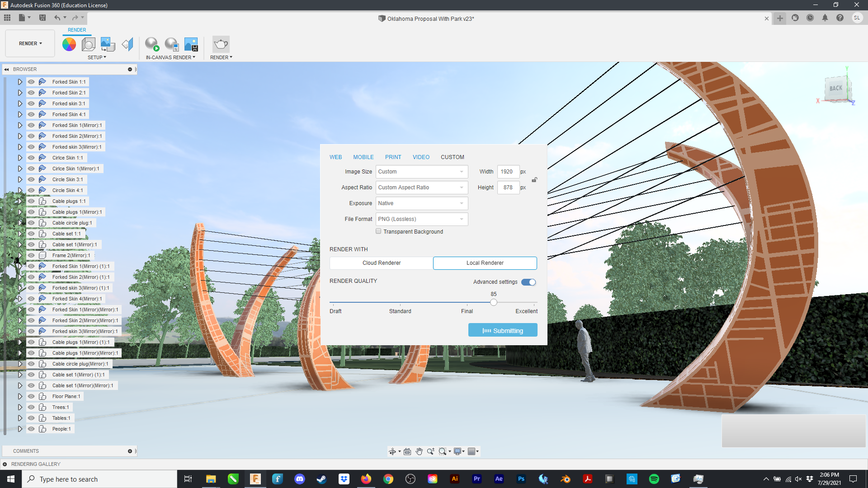Expand Forked Skin 2:1 tree node
The width and height of the screenshot is (868, 488).
point(20,93)
